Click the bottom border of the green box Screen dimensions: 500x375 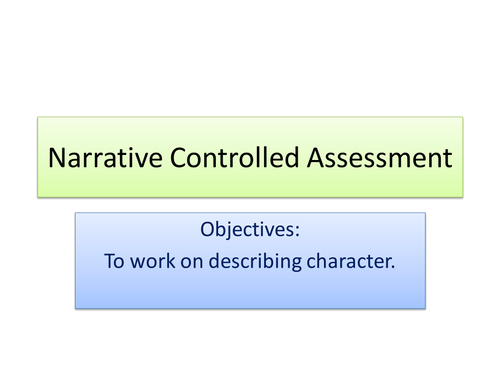(250, 197)
